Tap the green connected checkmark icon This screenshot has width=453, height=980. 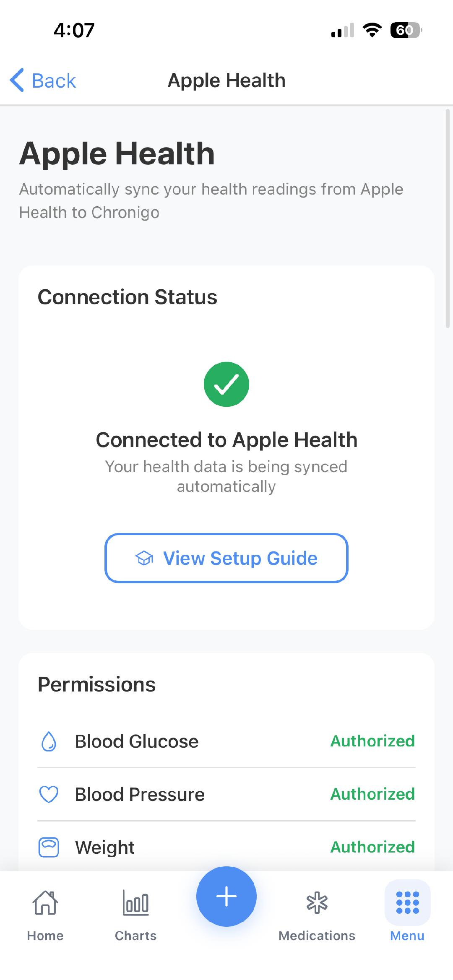226,384
